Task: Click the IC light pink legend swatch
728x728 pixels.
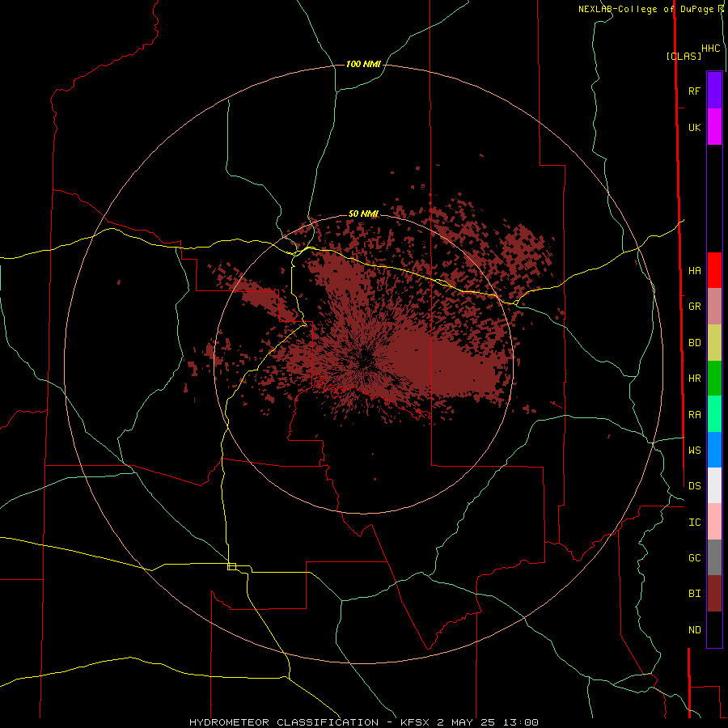Action: point(714,522)
